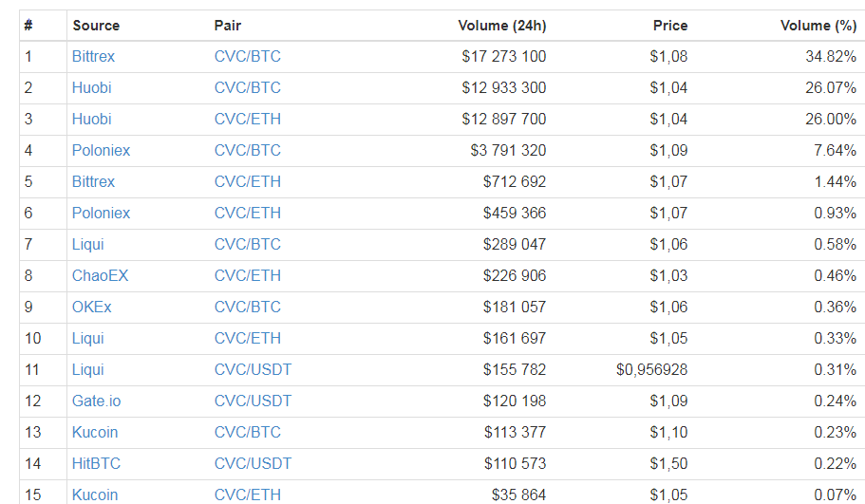
Task: Select volume value $161 697
Action: pyautogui.click(x=514, y=339)
